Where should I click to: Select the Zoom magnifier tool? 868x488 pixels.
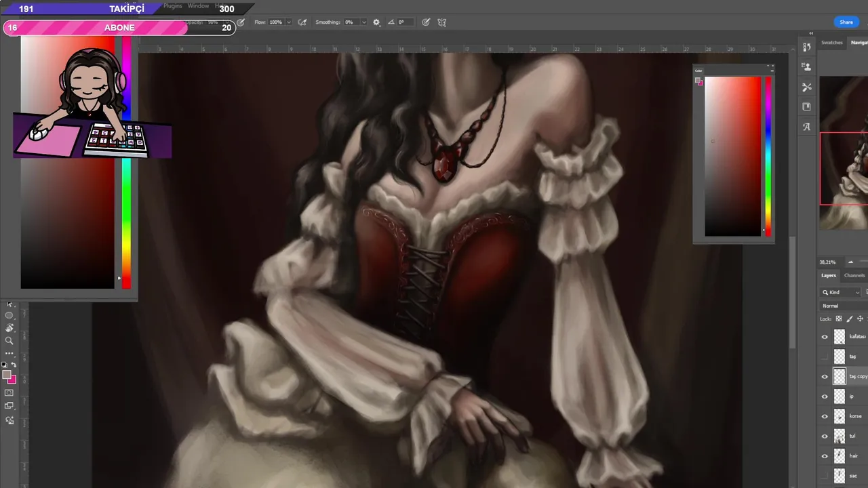[x=9, y=341]
